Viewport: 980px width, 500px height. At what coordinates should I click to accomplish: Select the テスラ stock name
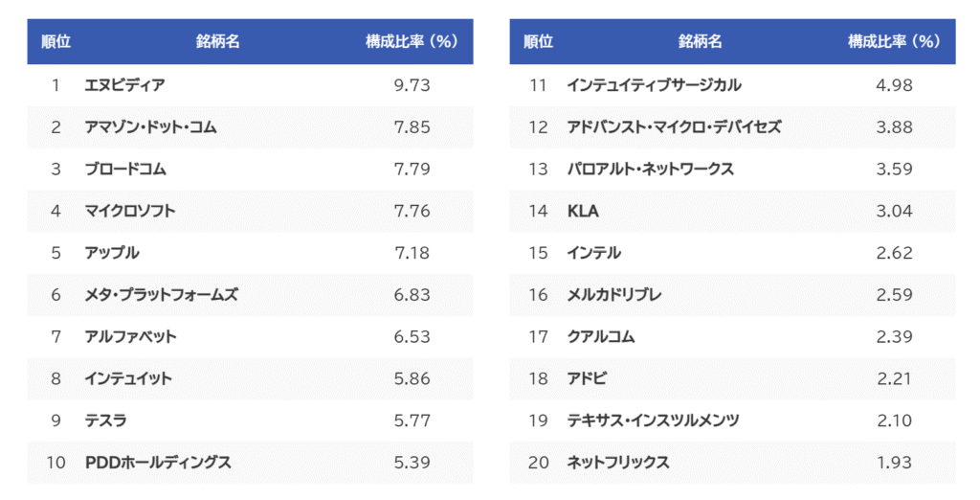(x=105, y=420)
